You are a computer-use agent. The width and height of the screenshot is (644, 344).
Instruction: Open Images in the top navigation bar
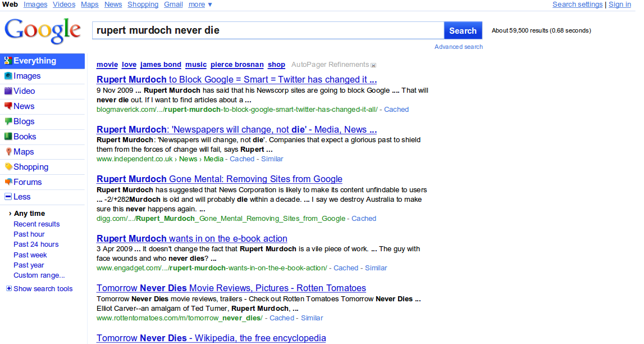[x=35, y=4]
